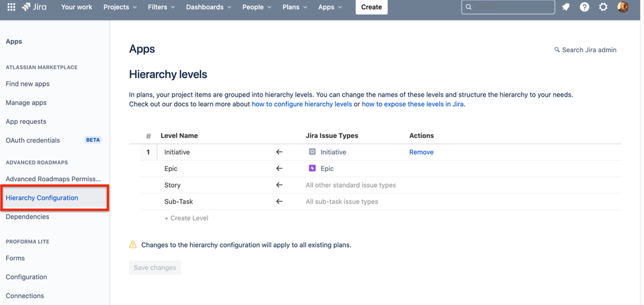Click the Jira logo
This screenshot has height=305, width=644.
34,7
